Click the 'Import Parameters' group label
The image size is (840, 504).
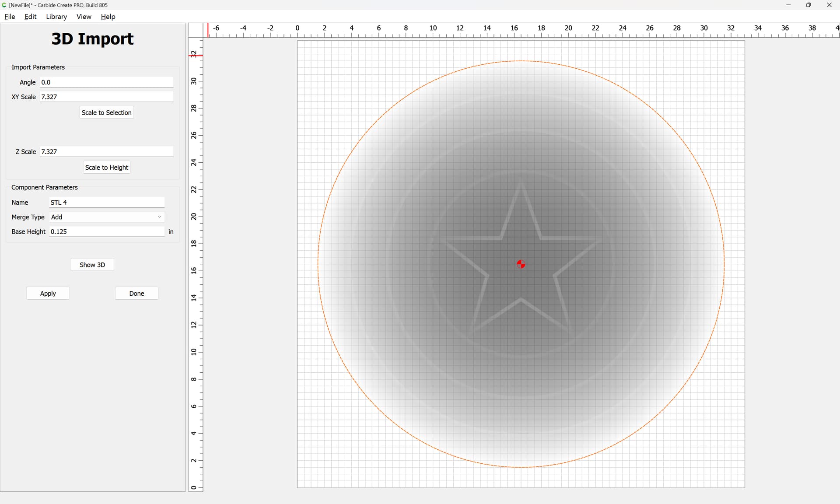pyautogui.click(x=38, y=67)
